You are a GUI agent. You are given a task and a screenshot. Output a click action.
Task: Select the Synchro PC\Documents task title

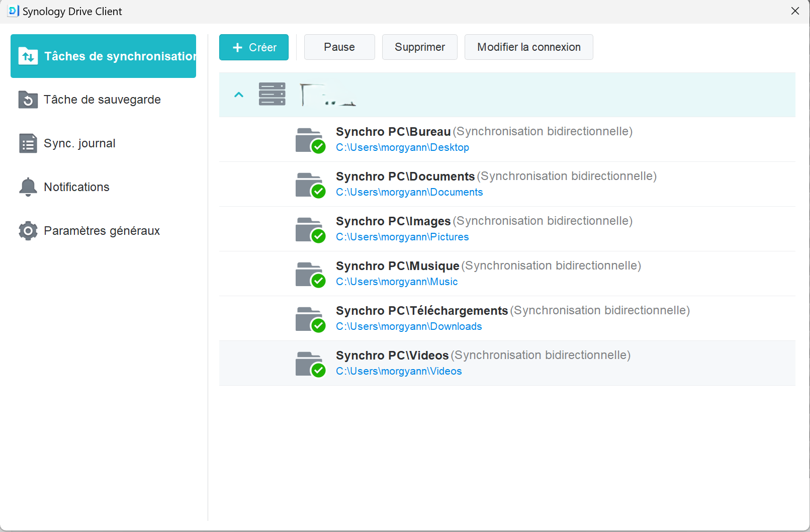coord(405,176)
